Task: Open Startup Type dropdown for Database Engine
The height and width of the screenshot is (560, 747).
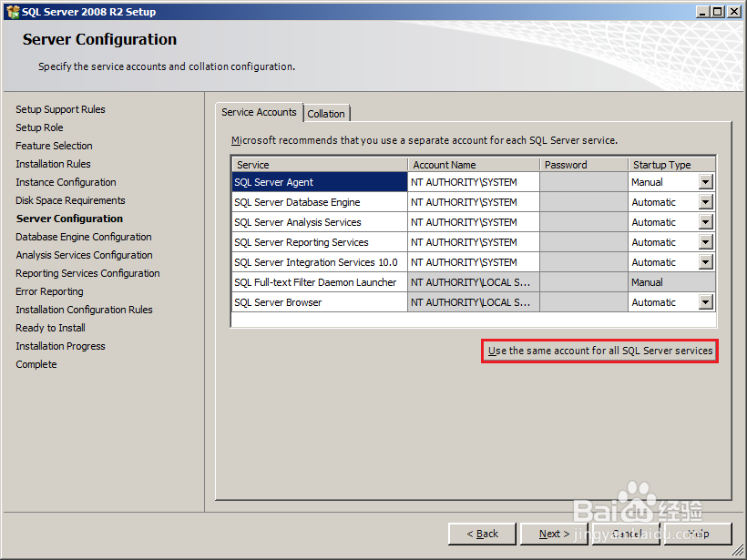Action: [x=706, y=202]
